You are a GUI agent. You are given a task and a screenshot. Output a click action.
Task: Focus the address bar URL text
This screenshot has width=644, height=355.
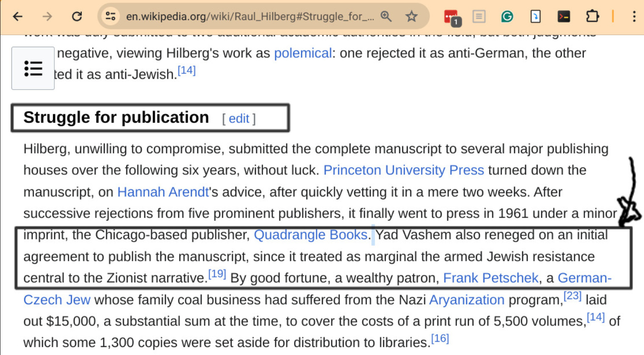(x=249, y=17)
